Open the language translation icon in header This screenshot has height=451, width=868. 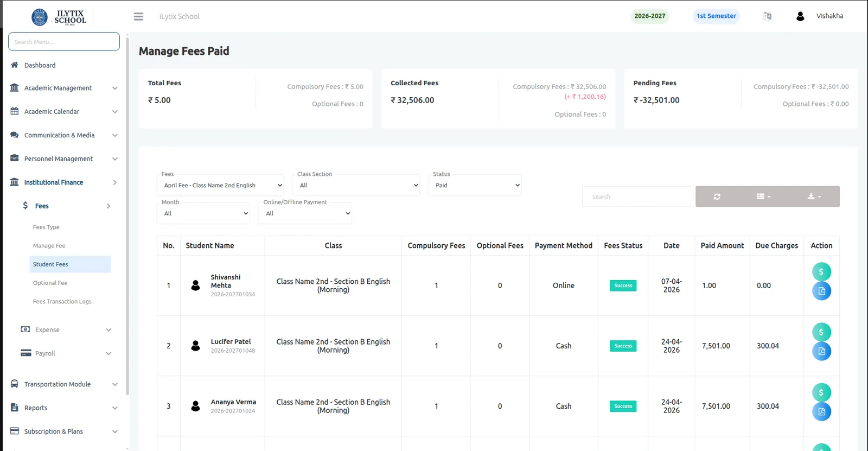click(x=767, y=16)
